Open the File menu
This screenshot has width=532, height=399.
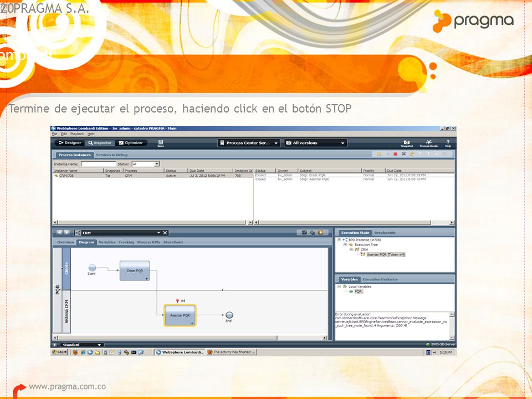pyautogui.click(x=55, y=134)
